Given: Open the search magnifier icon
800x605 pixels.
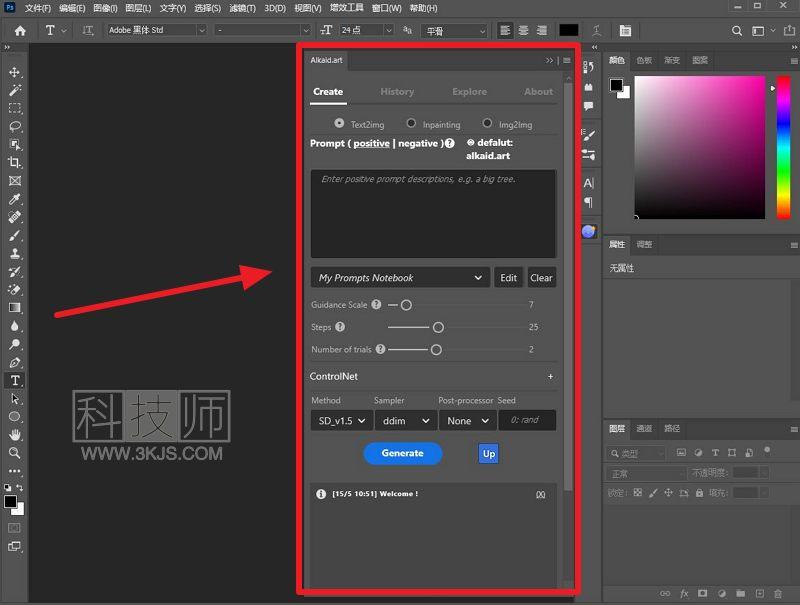Looking at the screenshot, I should (x=737, y=31).
